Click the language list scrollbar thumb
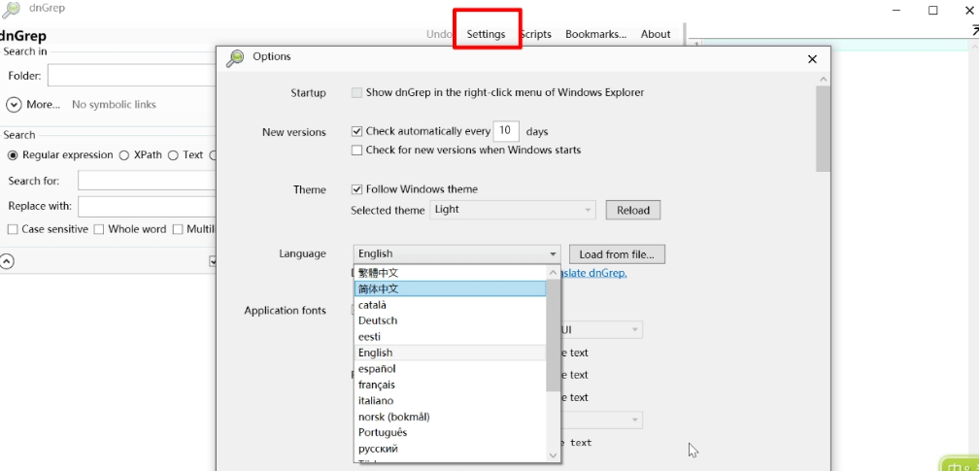 click(x=553, y=335)
